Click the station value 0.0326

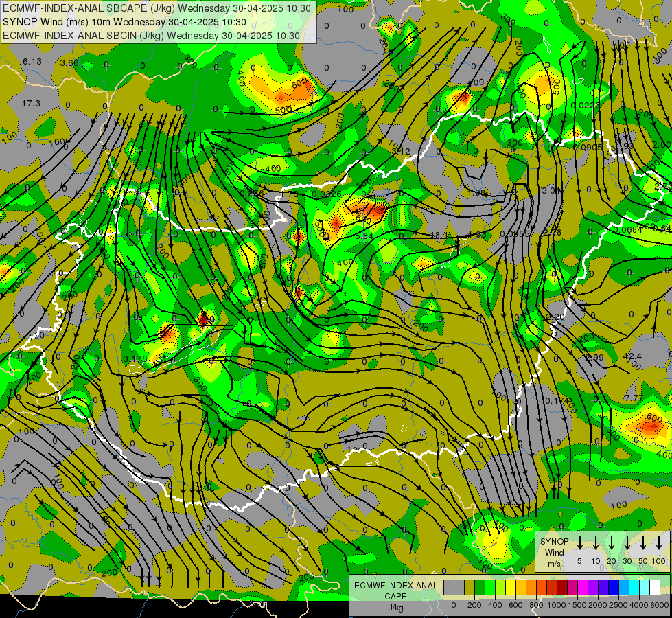coord(327,194)
